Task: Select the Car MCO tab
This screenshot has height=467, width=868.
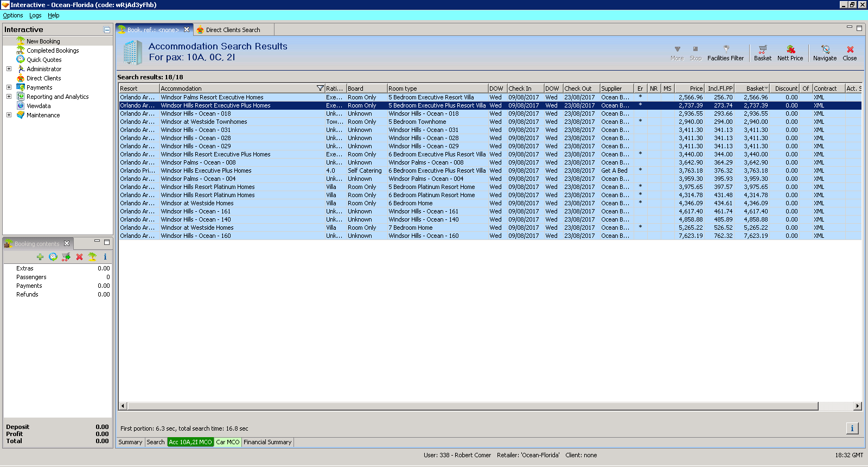Action: [x=228, y=442]
